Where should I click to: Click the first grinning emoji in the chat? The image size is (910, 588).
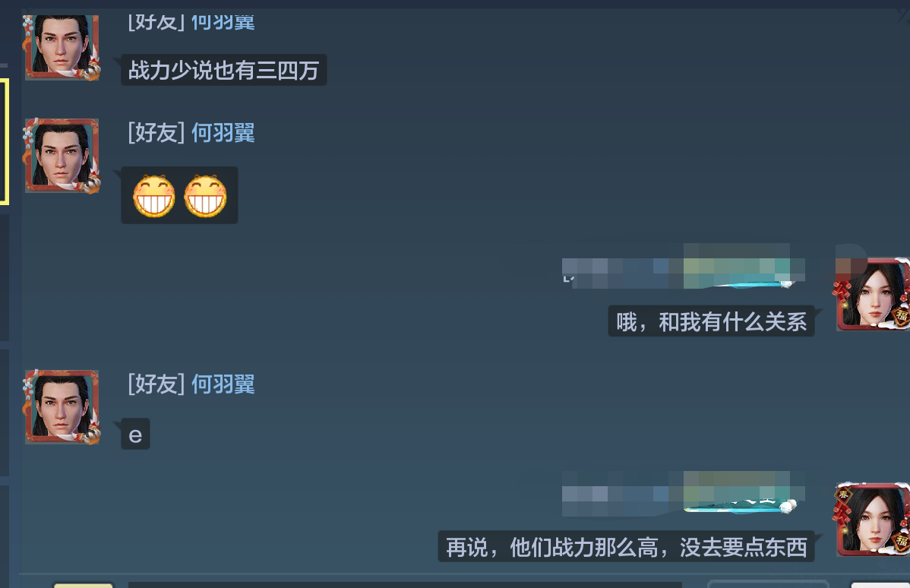pos(153,195)
